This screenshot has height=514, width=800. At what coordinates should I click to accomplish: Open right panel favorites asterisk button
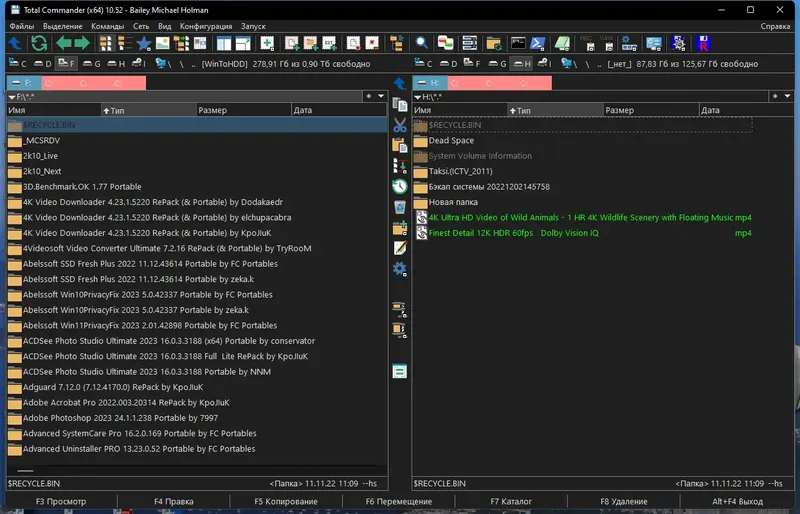[x=775, y=96]
